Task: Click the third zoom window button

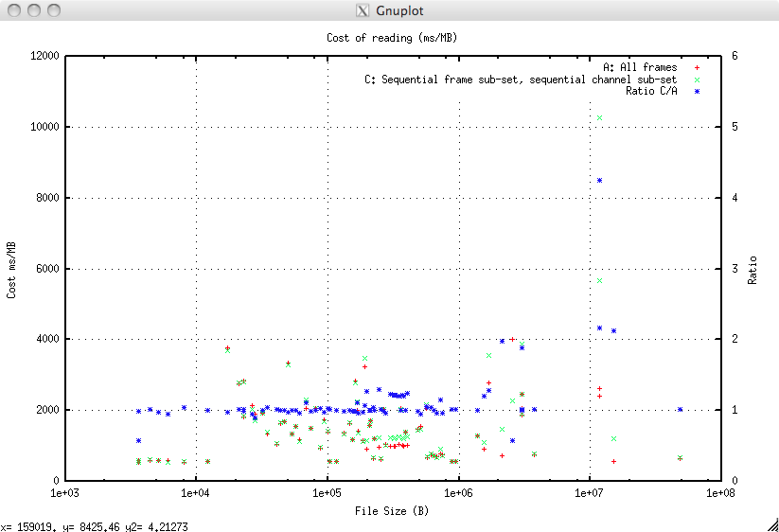Action: point(54,10)
